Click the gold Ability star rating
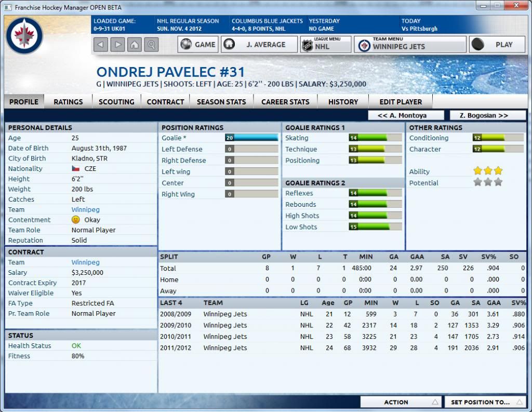The width and height of the screenshot is (532, 412). click(x=488, y=171)
